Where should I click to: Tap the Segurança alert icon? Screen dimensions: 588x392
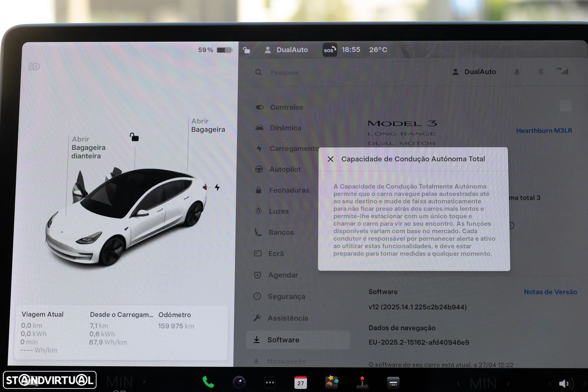point(257,296)
